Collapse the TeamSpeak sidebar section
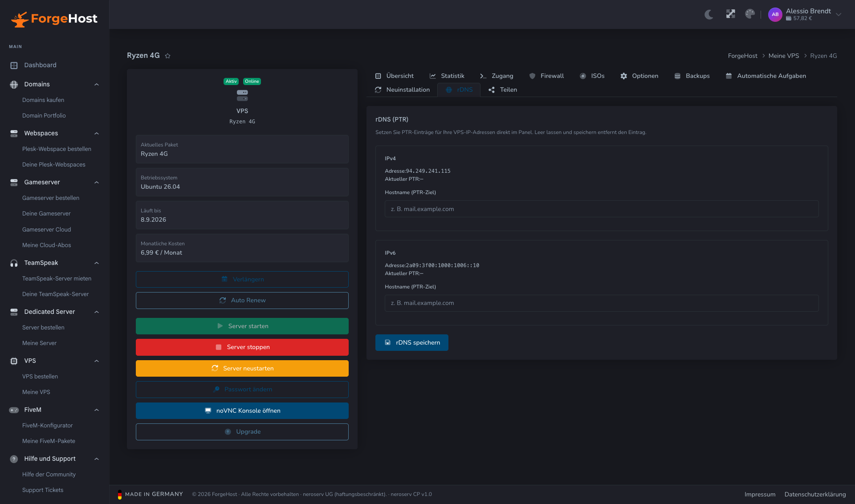The height and width of the screenshot is (504, 855). (97, 263)
